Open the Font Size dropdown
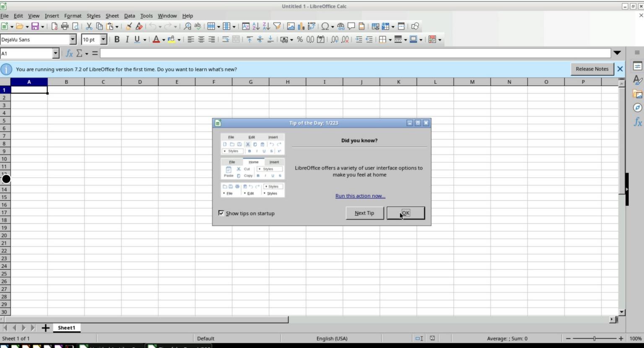This screenshot has width=644, height=348. click(104, 39)
